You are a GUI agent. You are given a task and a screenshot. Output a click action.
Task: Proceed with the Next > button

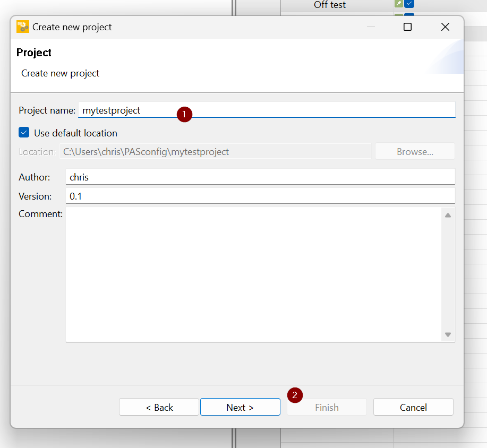point(240,407)
